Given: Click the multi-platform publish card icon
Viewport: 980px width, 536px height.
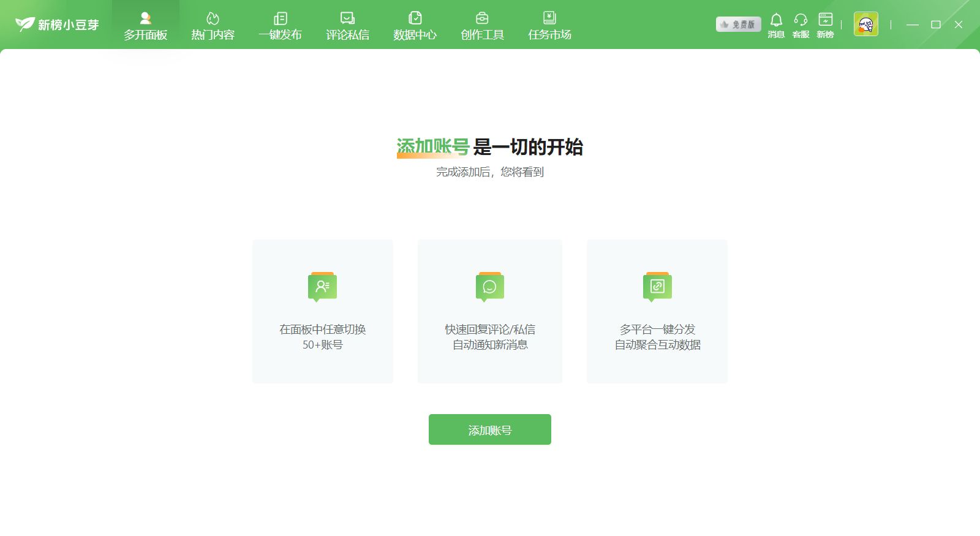Looking at the screenshot, I should (657, 287).
